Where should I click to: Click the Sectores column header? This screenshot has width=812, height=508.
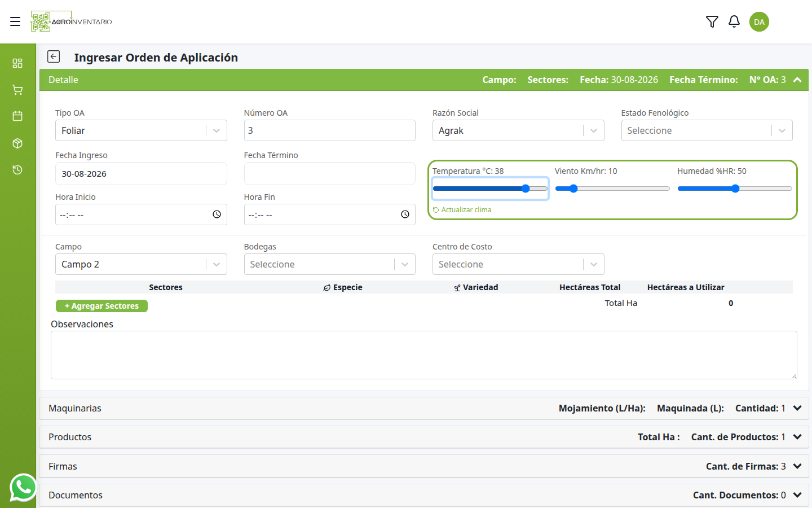point(166,287)
